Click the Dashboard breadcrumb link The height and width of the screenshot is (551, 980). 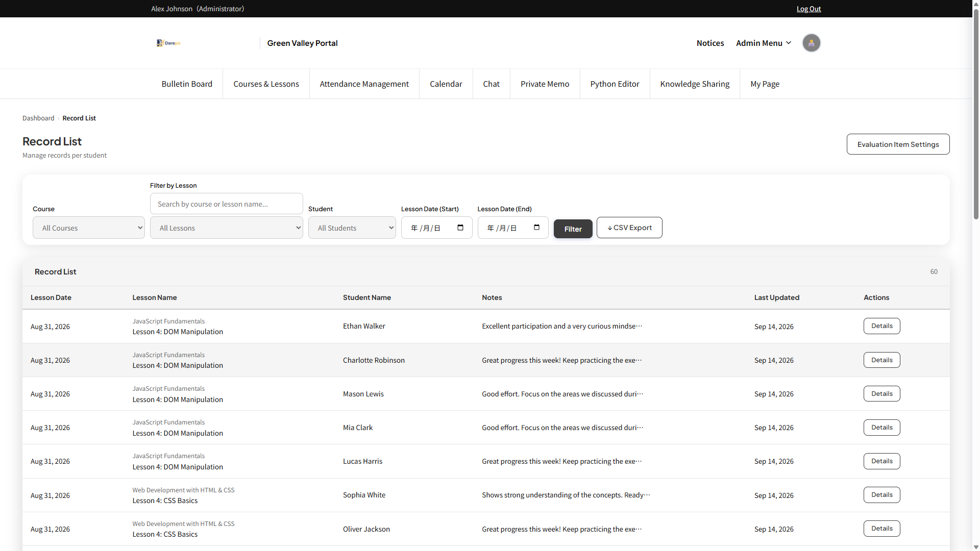click(x=38, y=118)
